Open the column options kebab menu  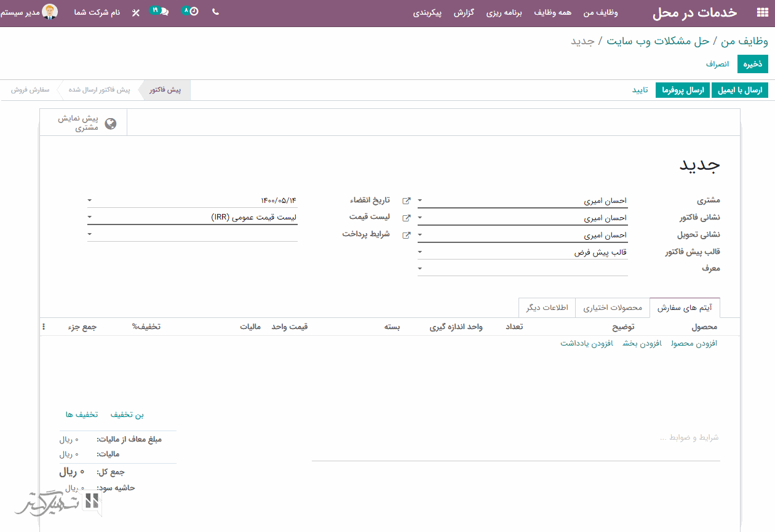[44, 327]
